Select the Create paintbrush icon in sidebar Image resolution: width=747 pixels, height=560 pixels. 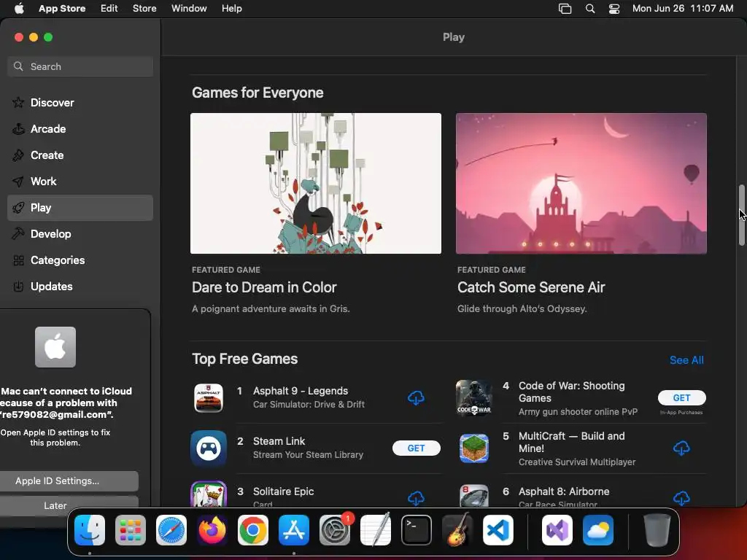coord(18,155)
